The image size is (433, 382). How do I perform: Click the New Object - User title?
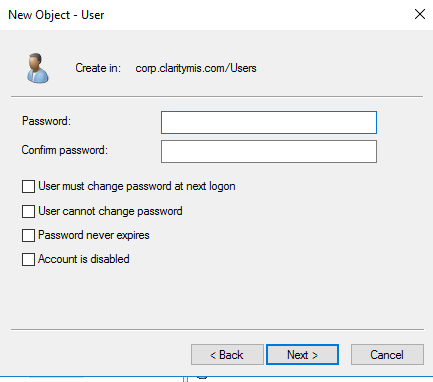[56, 15]
